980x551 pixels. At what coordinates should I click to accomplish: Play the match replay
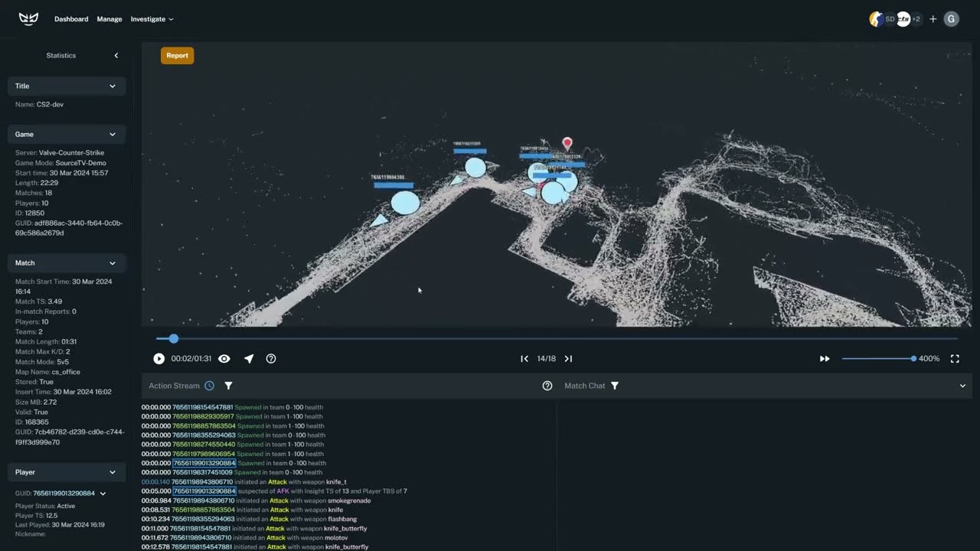tap(158, 358)
